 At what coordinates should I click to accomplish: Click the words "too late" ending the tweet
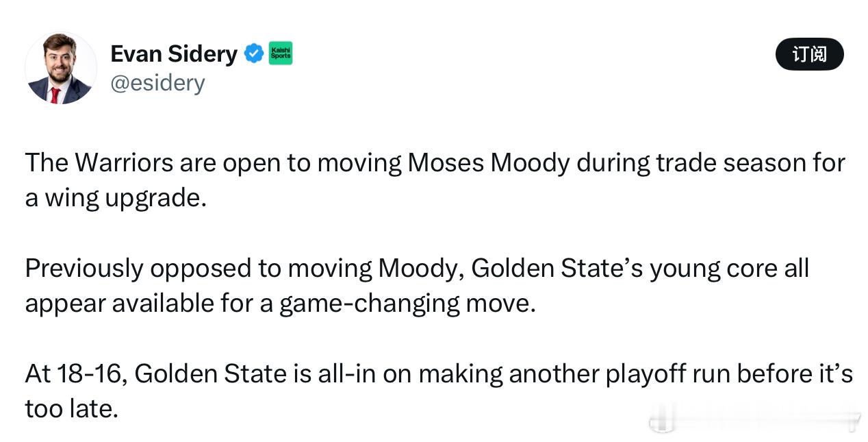tap(71, 408)
